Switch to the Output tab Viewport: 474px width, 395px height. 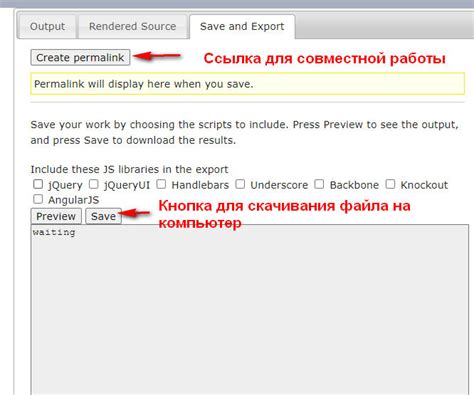pyautogui.click(x=47, y=26)
